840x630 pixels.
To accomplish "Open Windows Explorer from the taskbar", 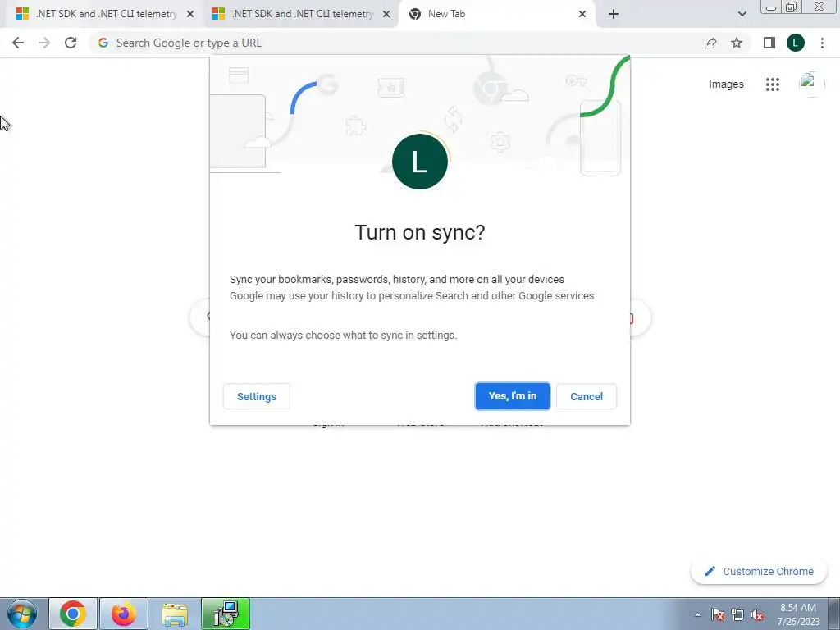I will coord(175,614).
